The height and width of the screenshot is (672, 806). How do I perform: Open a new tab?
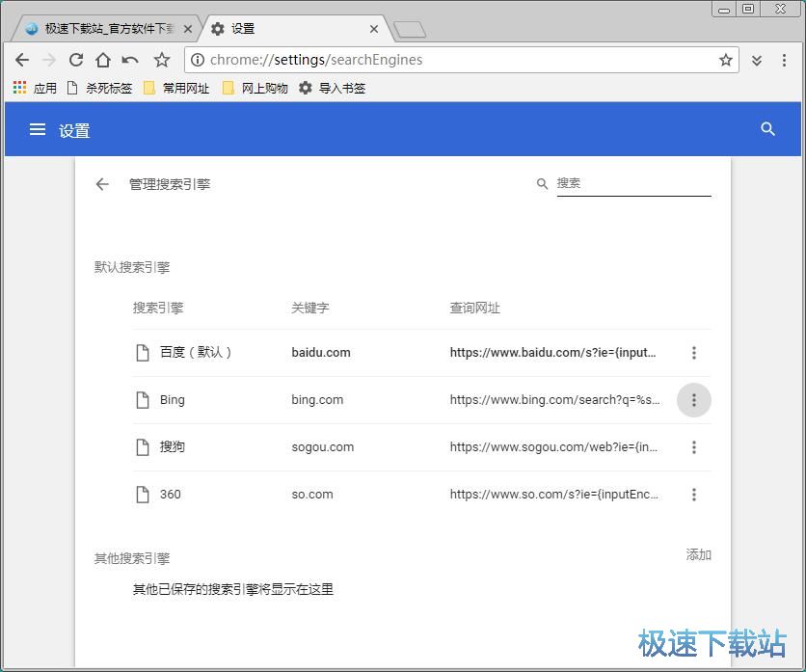point(409,30)
